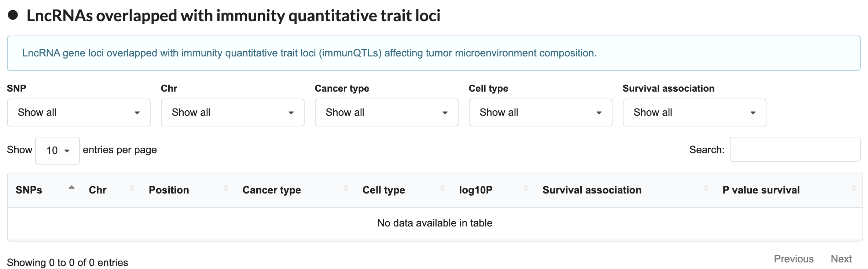This screenshot has width=868, height=269.
Task: Expand the Cell type filter dropdown
Action: (541, 113)
